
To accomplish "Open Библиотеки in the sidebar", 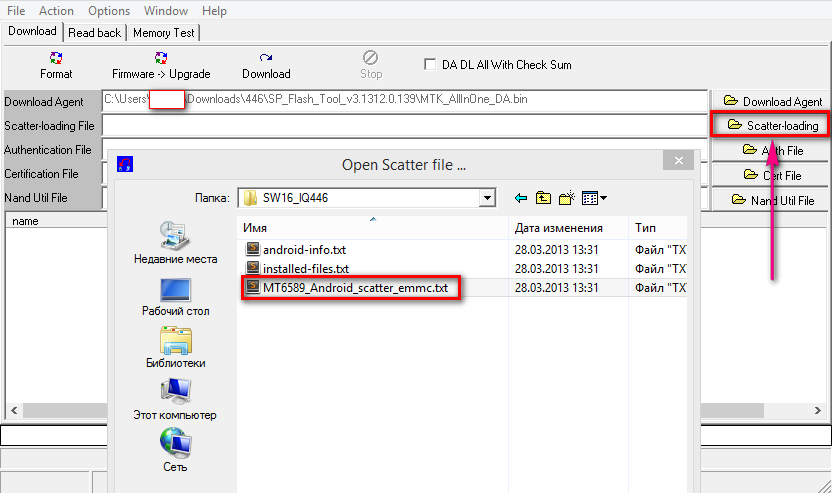I will tap(176, 348).
